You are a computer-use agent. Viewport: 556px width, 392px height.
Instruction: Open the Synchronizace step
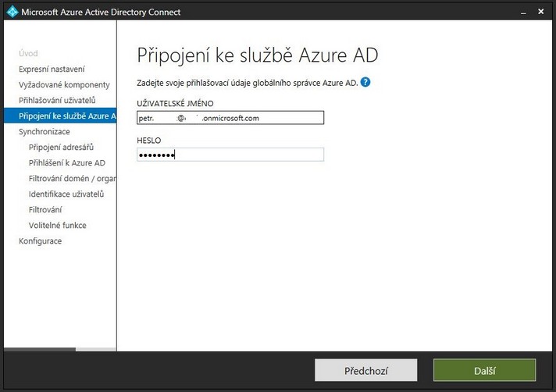point(45,131)
